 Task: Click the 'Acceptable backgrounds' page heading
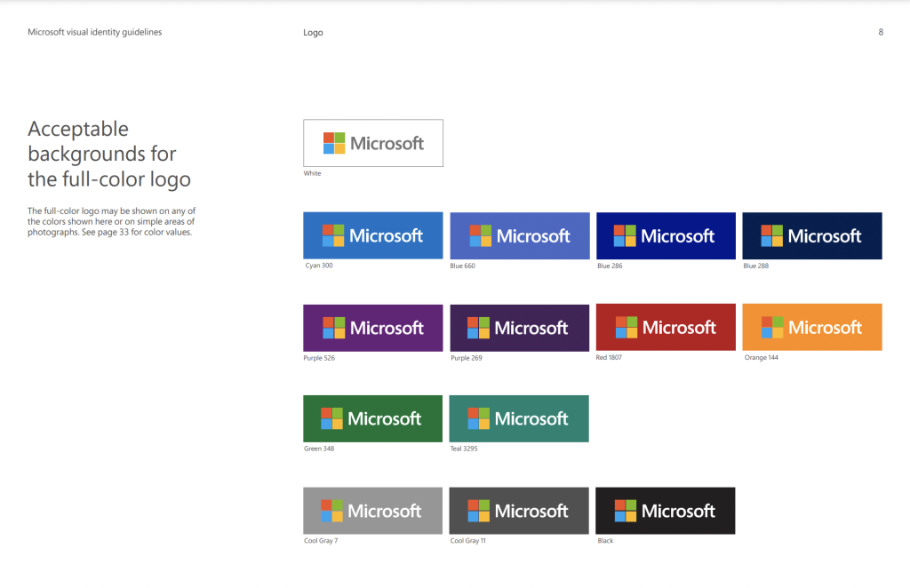(109, 154)
